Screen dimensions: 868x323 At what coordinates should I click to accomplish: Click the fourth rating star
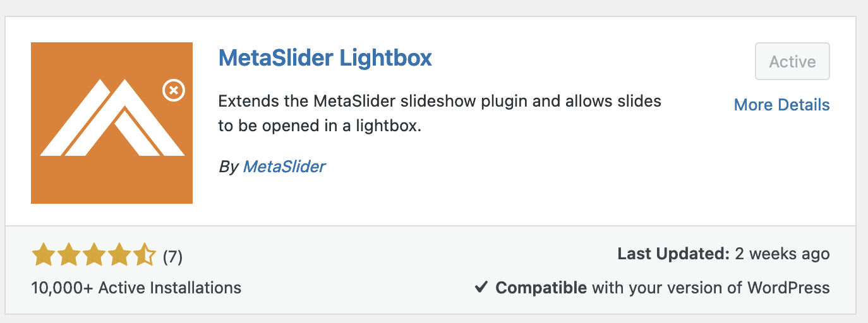coord(119,255)
